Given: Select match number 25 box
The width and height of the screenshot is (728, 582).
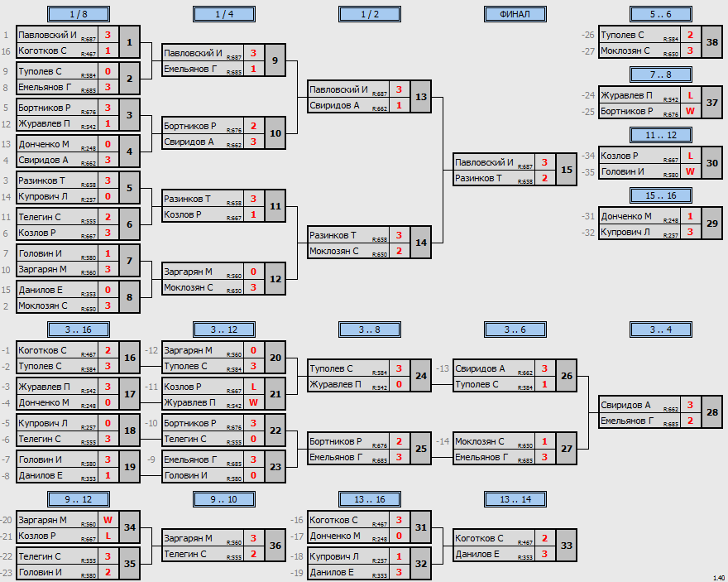Looking at the screenshot, I should point(421,449).
